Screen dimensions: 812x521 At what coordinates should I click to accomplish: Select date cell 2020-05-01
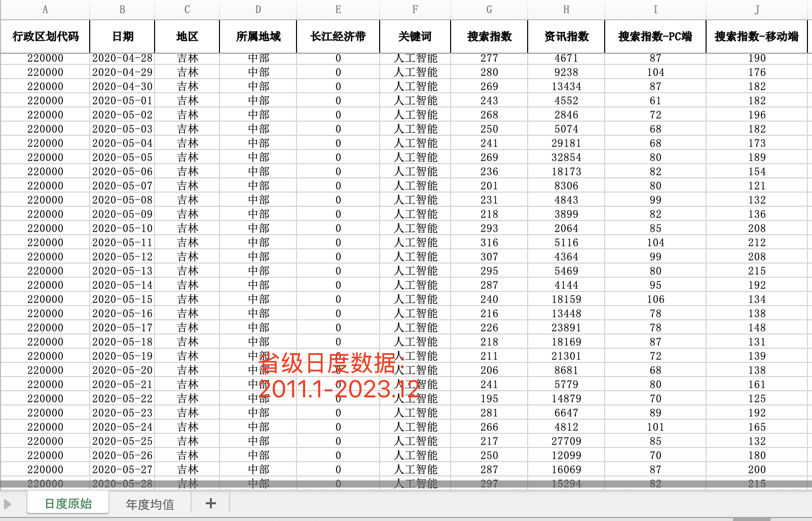122,100
